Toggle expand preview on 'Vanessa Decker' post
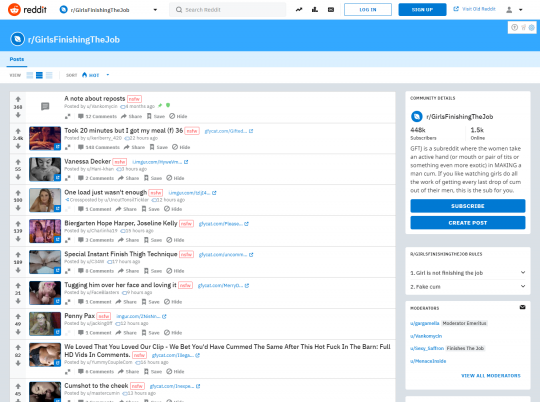The height and width of the screenshot is (402, 540). coord(68,178)
